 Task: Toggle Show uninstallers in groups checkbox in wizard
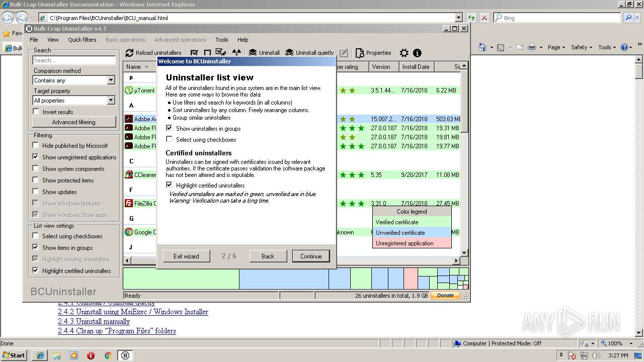coord(169,128)
